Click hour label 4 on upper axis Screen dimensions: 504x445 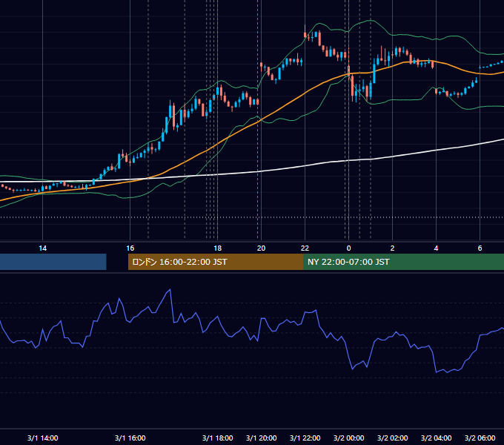click(x=436, y=248)
